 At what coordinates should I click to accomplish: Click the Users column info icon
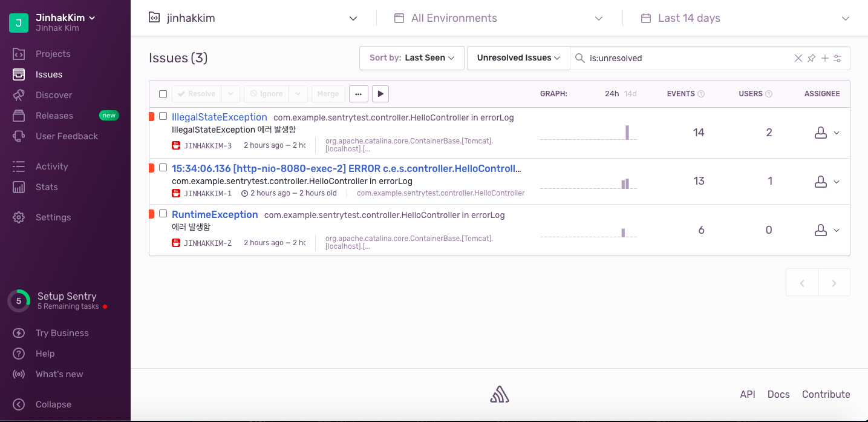pyautogui.click(x=769, y=94)
